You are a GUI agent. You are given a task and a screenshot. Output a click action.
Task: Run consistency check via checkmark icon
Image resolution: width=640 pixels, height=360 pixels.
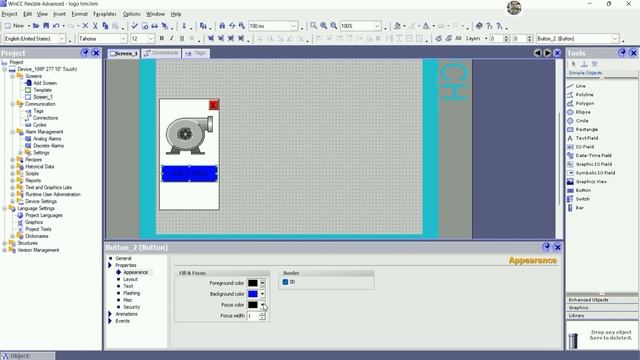pos(134,26)
